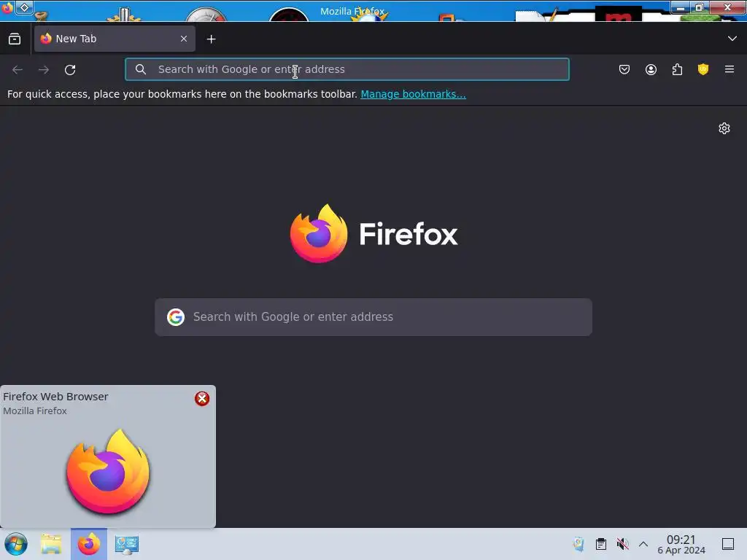Viewport: 747px width, 560px height.
Task: Open the clipboard tray icon
Action: [x=601, y=544]
